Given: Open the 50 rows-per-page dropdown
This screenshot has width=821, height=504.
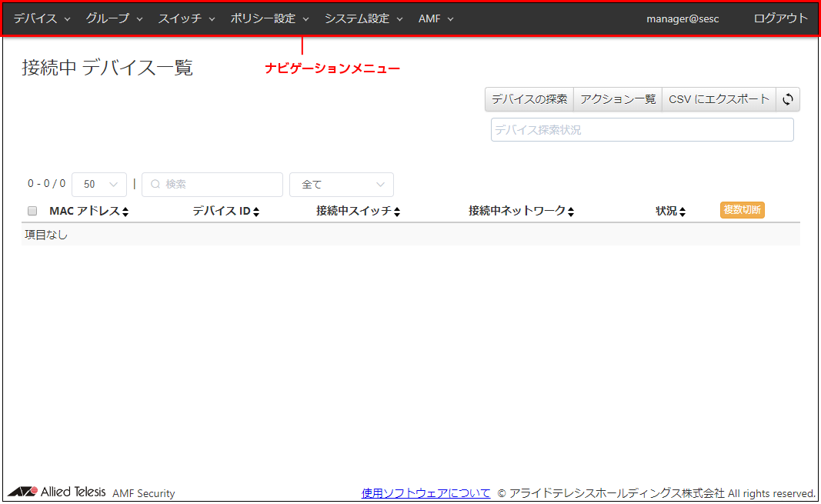Looking at the screenshot, I should click(99, 185).
